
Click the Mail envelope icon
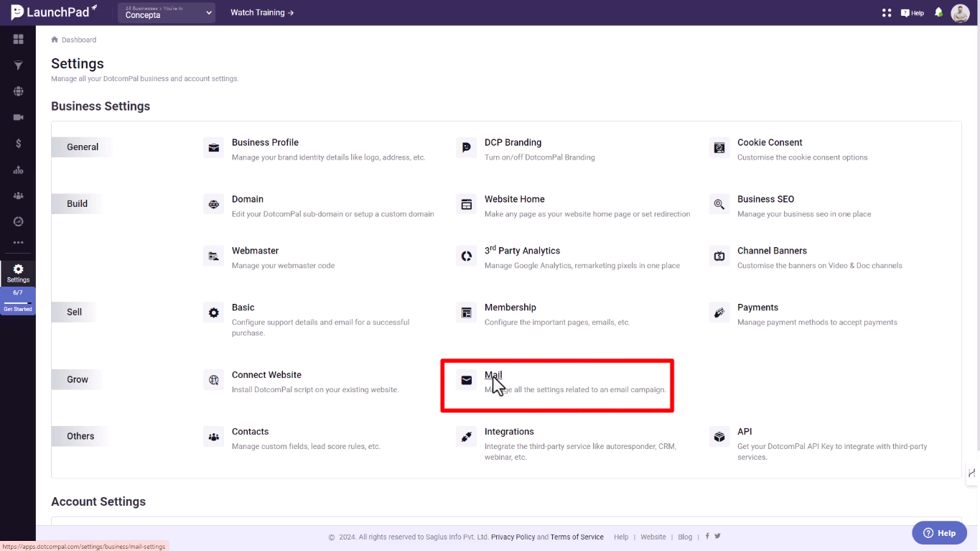click(x=466, y=381)
